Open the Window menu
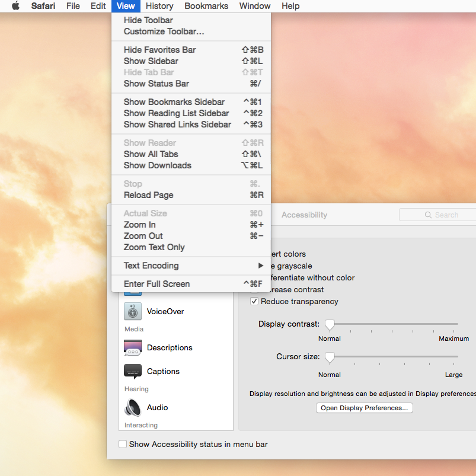Viewport: 476px width, 476px height. point(255,6)
